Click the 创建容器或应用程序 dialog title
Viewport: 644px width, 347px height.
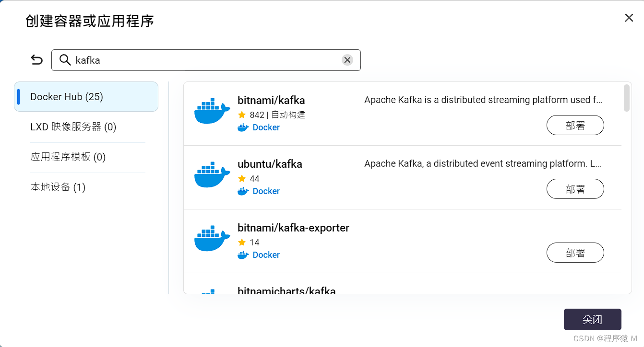[90, 22]
